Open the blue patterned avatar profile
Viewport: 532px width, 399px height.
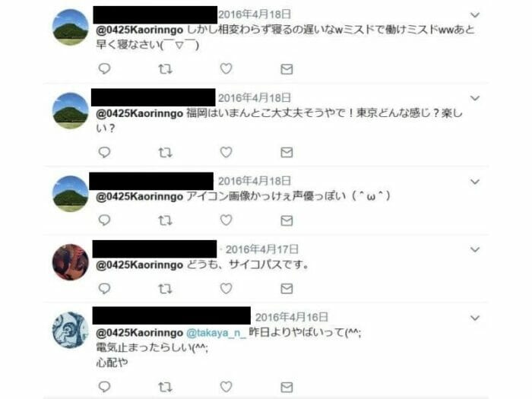click(70, 330)
